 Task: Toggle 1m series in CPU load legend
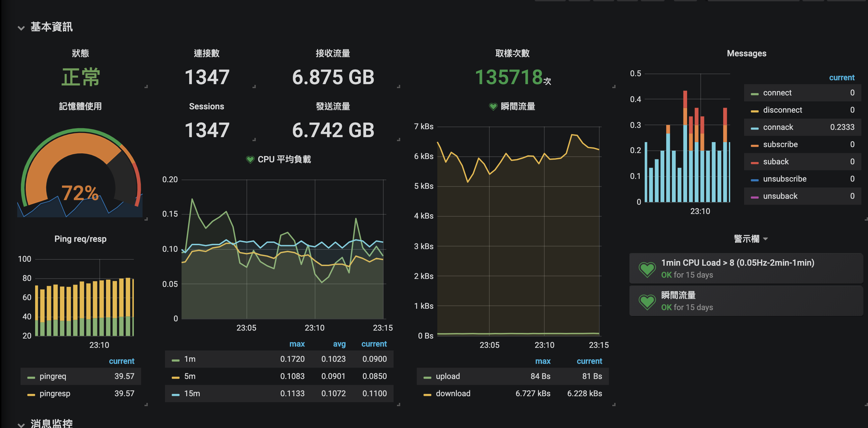190,359
